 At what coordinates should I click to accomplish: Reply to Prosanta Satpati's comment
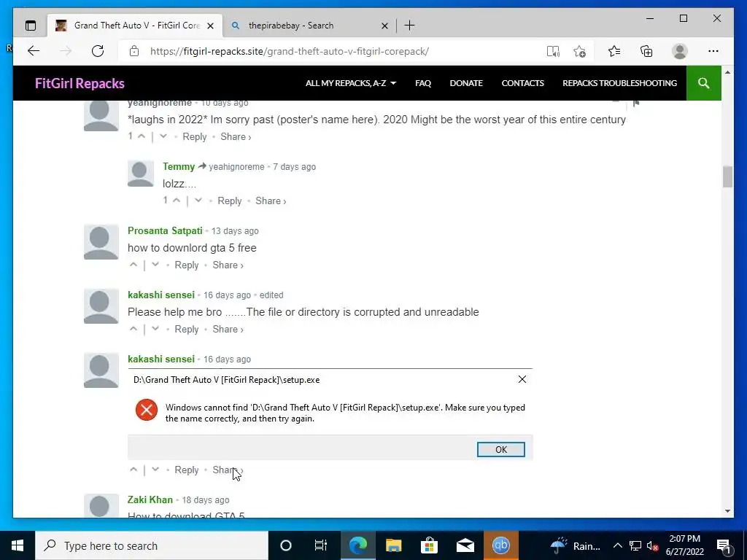[x=186, y=265]
